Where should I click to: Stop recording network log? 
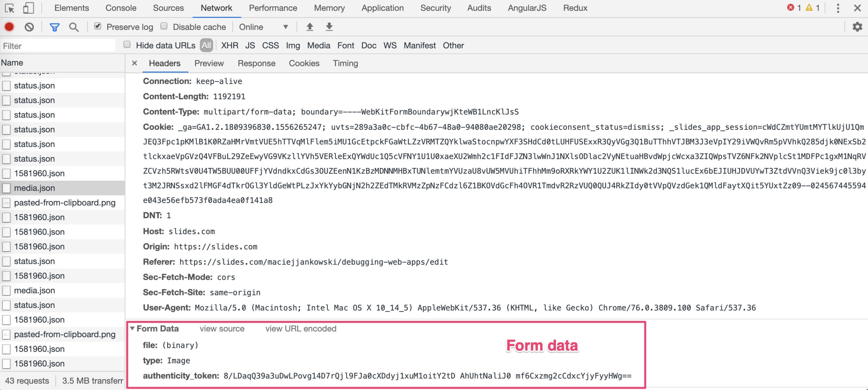(x=9, y=27)
